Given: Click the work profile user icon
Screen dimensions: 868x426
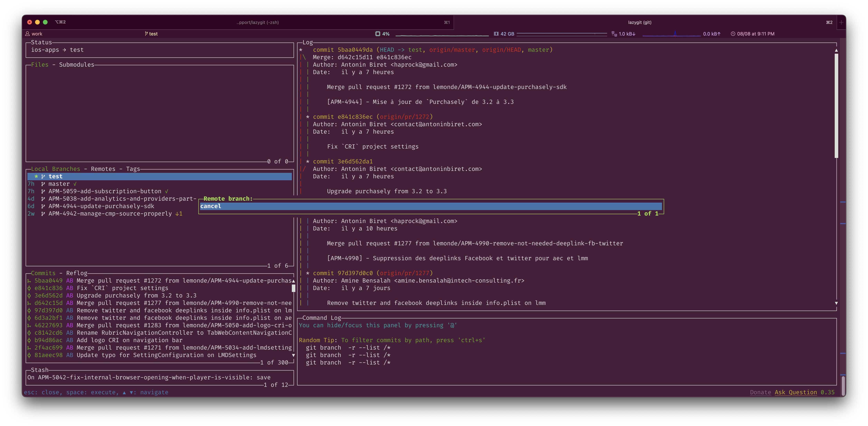Looking at the screenshot, I should (x=28, y=34).
